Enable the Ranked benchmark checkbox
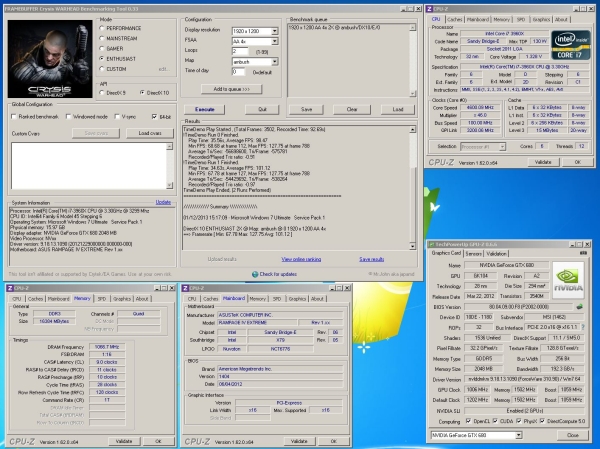 (x=14, y=116)
